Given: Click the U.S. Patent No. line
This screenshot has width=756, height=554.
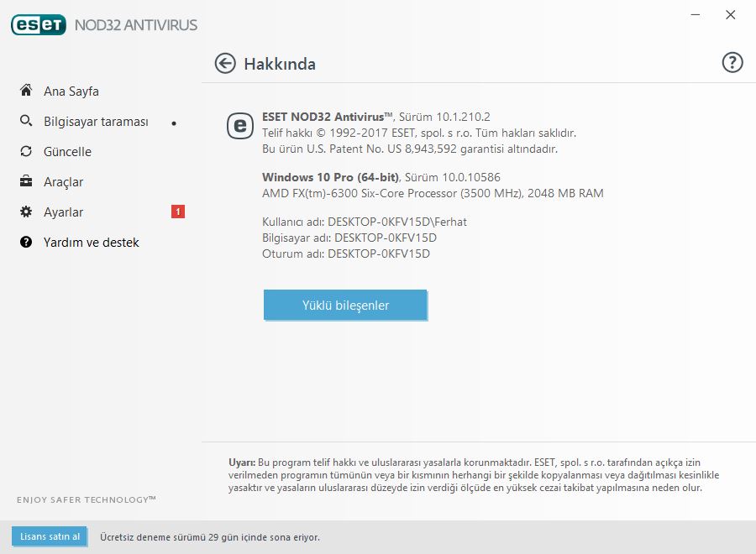Looking at the screenshot, I should [410, 149].
